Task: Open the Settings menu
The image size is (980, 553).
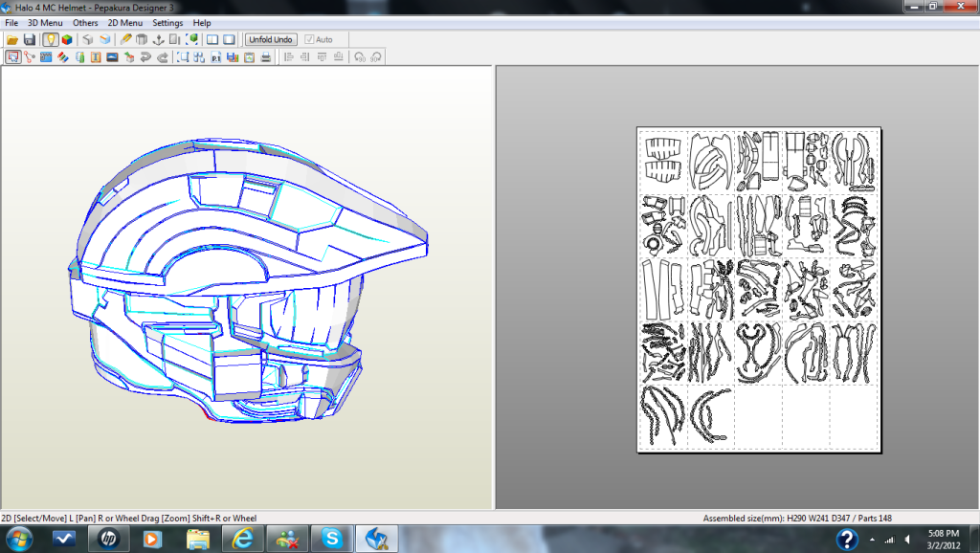Action: (167, 23)
